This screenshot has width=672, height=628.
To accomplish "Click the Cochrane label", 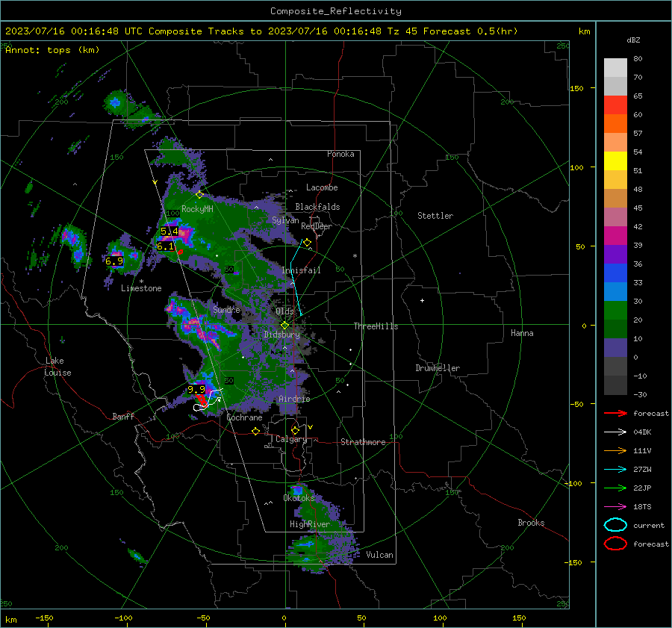I will [x=244, y=417].
